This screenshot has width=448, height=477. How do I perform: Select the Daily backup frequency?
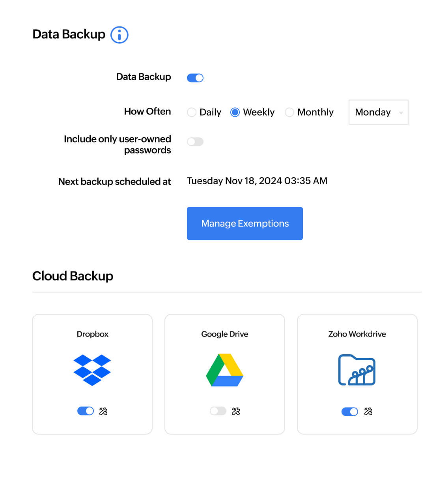[x=192, y=112]
